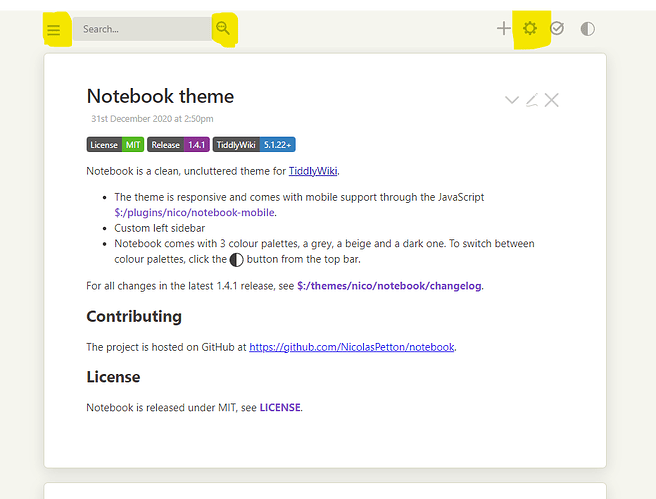This screenshot has width=656, height=499.
Task: Click the License MIT badge
Action: [115, 145]
